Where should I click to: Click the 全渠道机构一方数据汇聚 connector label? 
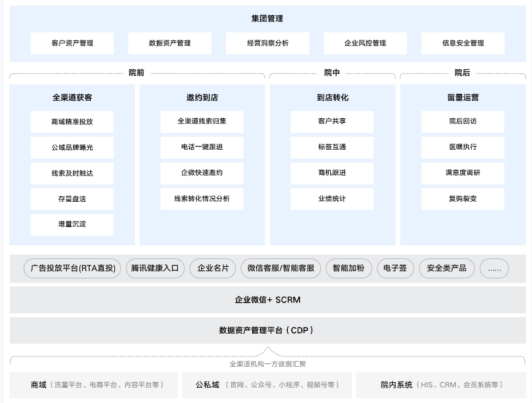point(266,363)
